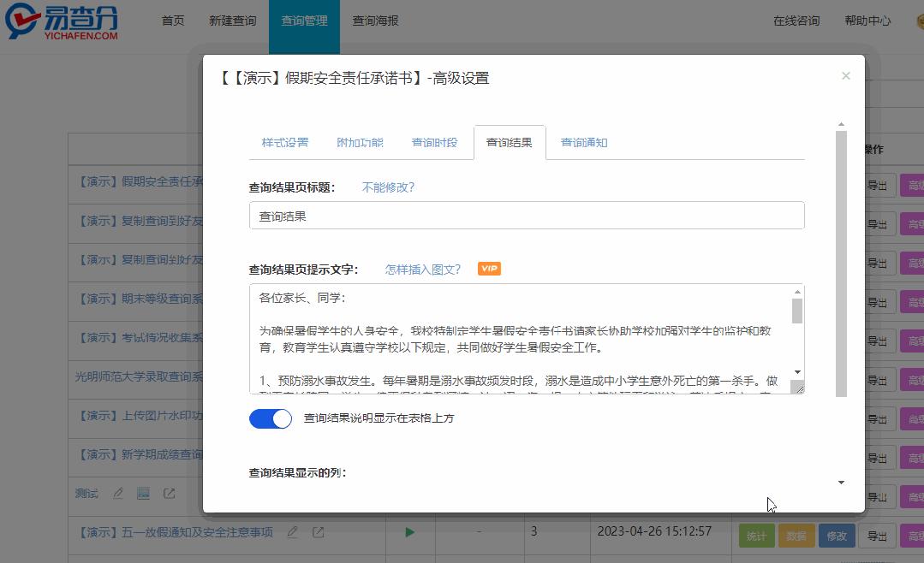
Task: Click inside the 查询结果 title input field
Action: click(527, 216)
